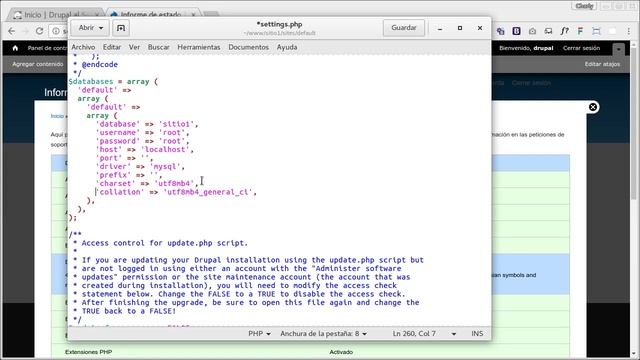
Task: Click the camera-shaped extension icon
Action: (x=532, y=31)
